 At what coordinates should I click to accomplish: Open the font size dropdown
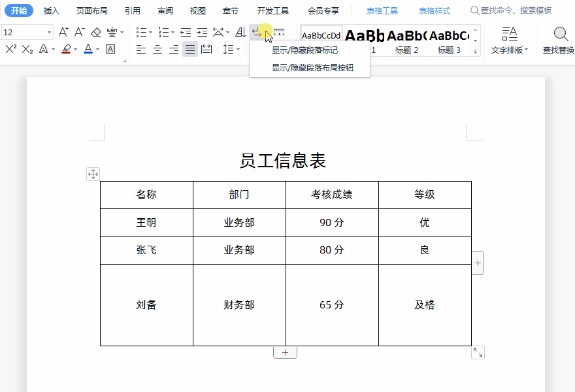(50, 31)
